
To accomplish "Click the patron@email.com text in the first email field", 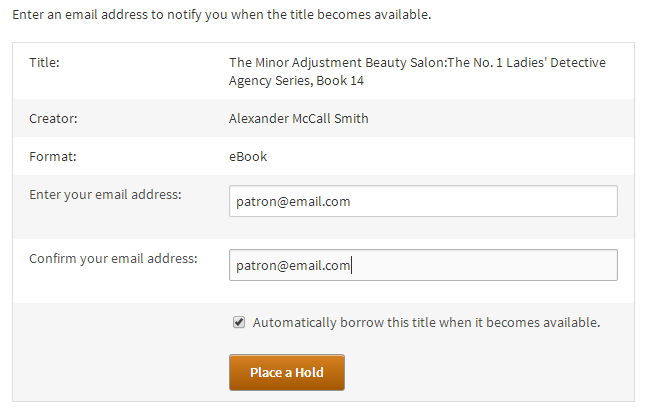I will [x=293, y=202].
